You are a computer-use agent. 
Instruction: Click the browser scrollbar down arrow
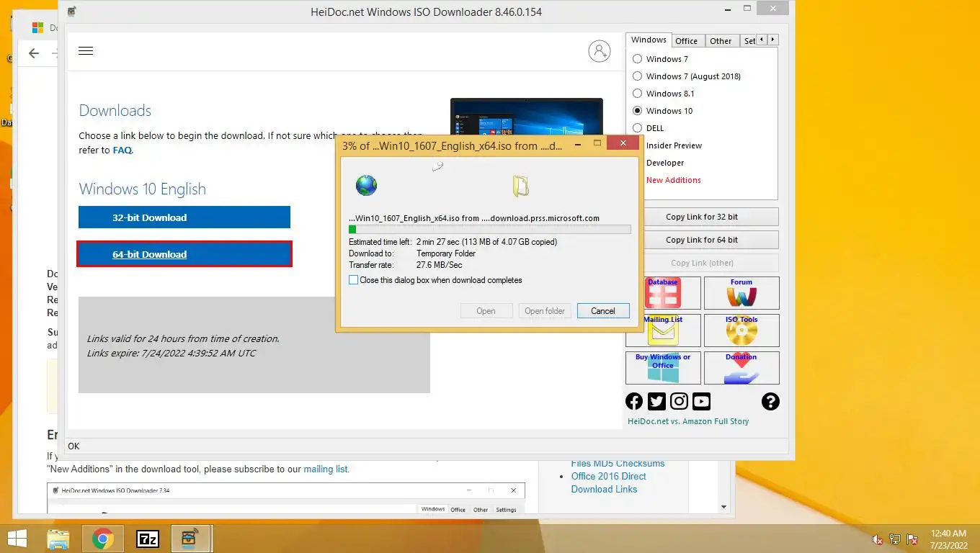point(725,507)
